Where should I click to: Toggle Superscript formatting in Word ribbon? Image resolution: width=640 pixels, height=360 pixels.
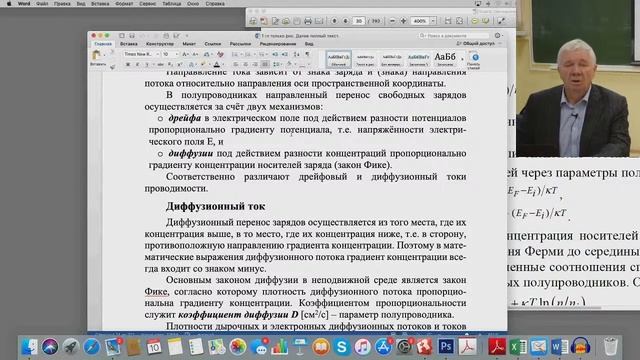[180, 64]
